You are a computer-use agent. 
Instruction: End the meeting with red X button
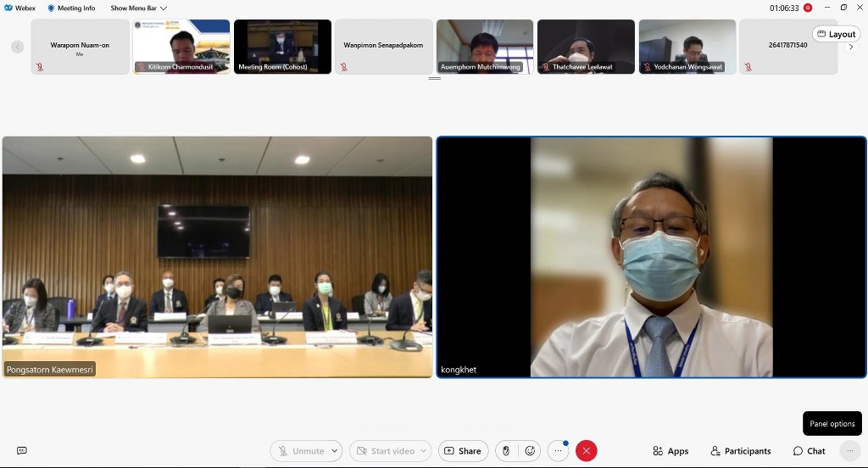pos(586,451)
